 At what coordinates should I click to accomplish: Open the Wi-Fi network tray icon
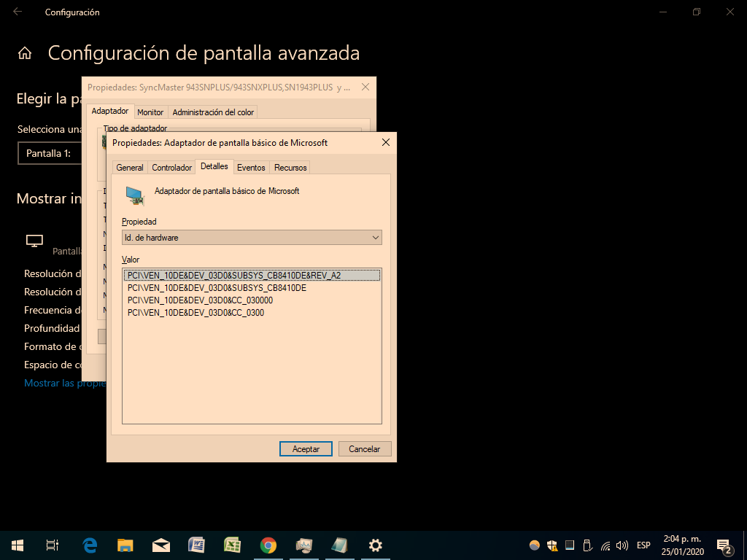coord(605,545)
